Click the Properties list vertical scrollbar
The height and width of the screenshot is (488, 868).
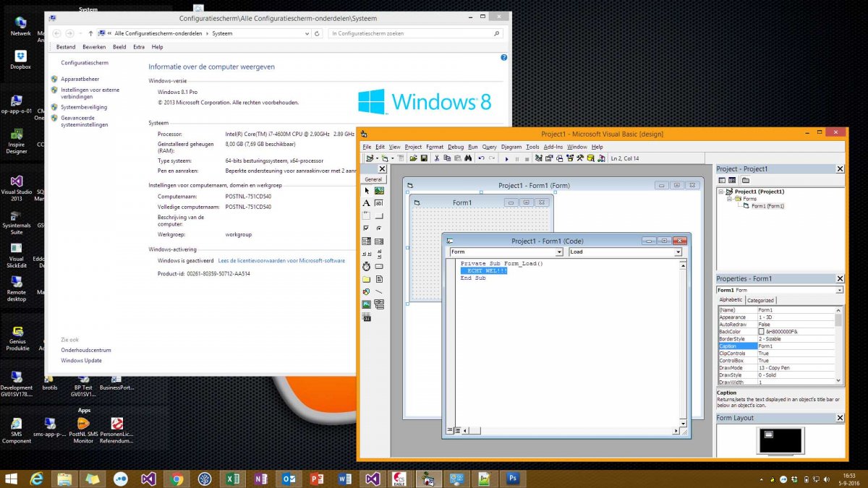click(x=839, y=346)
